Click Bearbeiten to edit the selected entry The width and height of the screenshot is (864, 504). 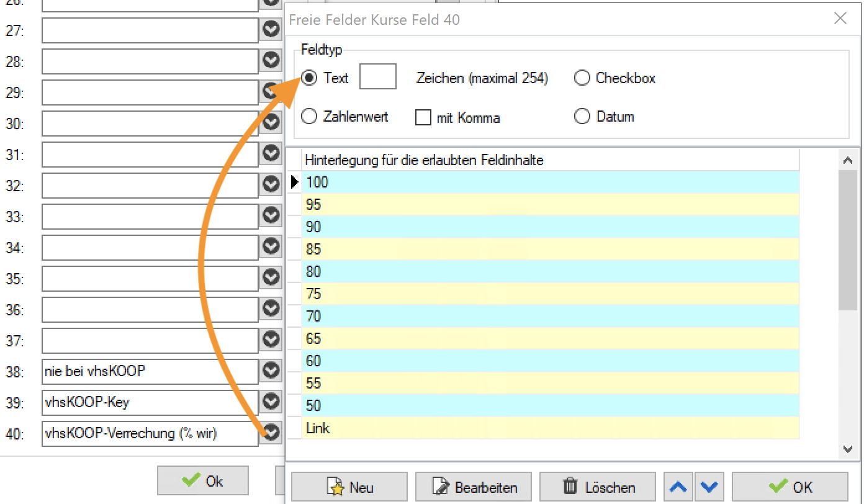coord(474,487)
